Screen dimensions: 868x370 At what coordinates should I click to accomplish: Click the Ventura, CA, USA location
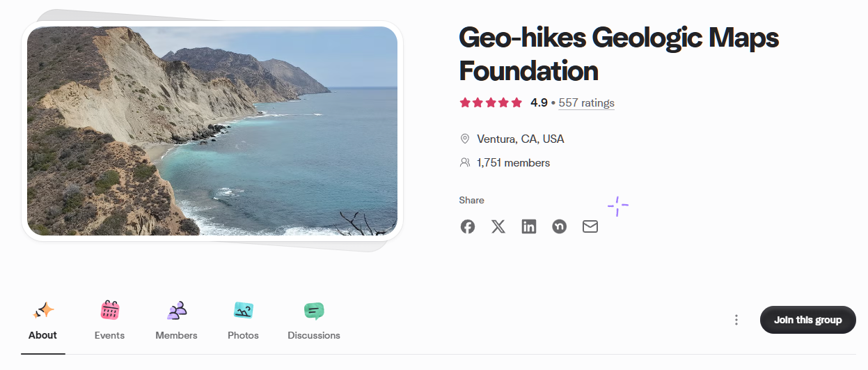520,139
